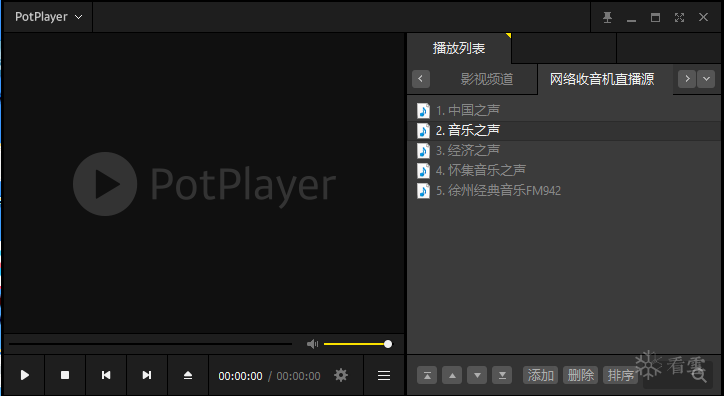724x396 pixels.
Task: Skip to the next track
Action: point(147,375)
